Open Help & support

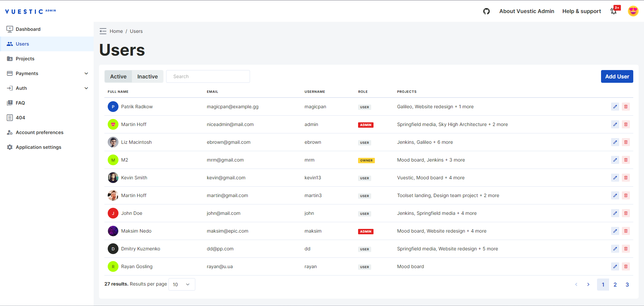581,11
